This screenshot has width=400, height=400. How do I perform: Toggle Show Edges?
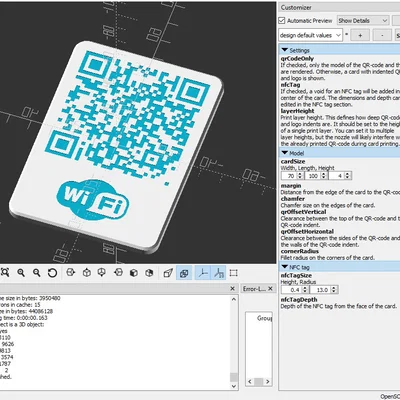coord(234,273)
